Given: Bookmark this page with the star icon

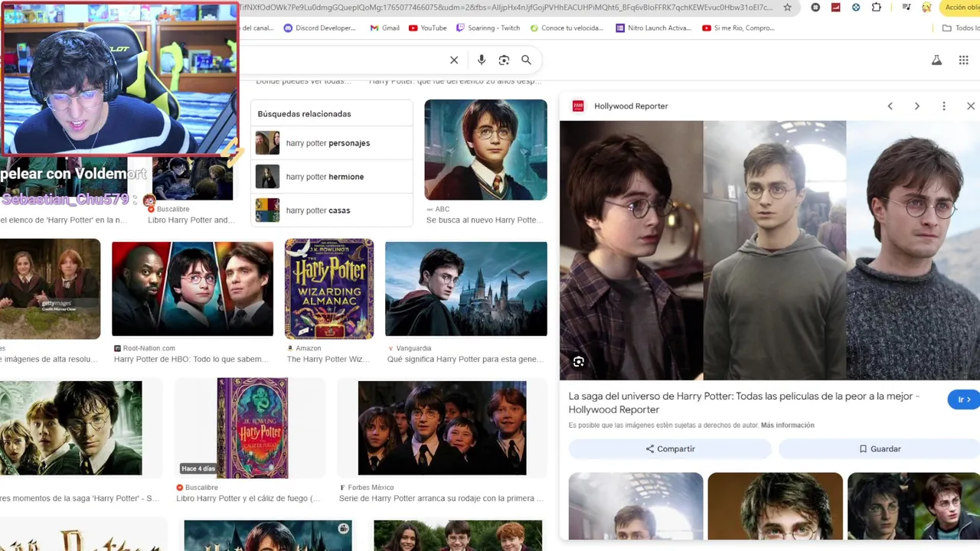Looking at the screenshot, I should (788, 8).
